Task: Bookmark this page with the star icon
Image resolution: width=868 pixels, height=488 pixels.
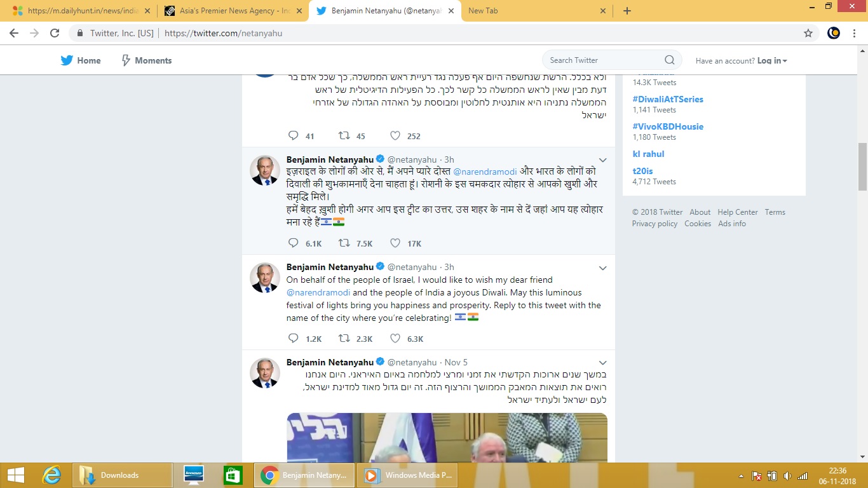Action: tap(808, 33)
